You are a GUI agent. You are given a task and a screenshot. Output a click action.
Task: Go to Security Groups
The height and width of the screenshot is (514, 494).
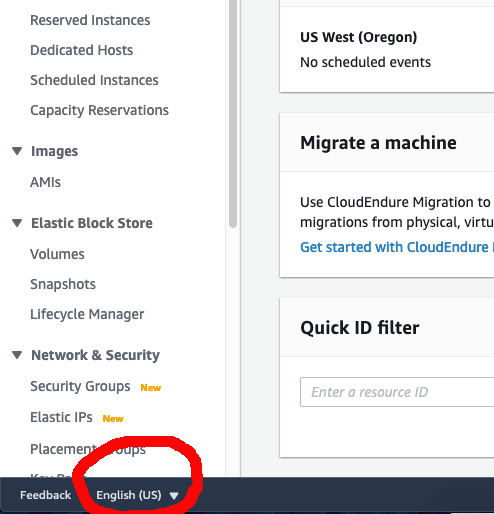tap(80, 386)
